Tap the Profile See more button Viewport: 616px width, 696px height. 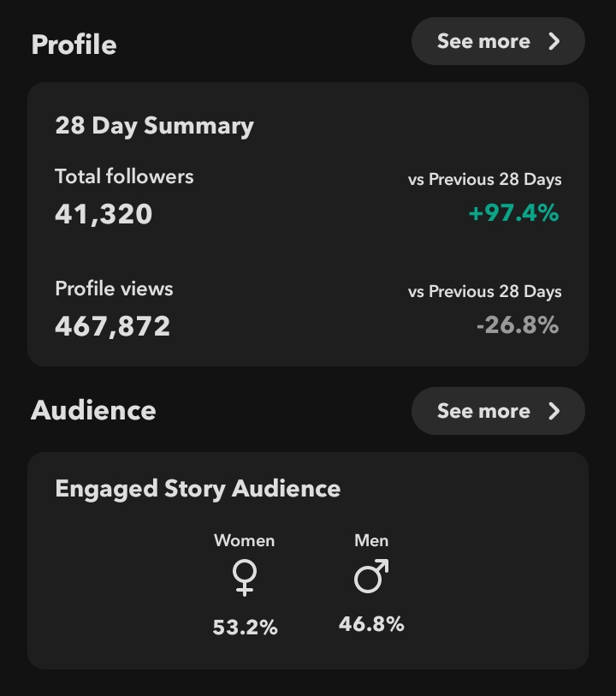click(498, 41)
